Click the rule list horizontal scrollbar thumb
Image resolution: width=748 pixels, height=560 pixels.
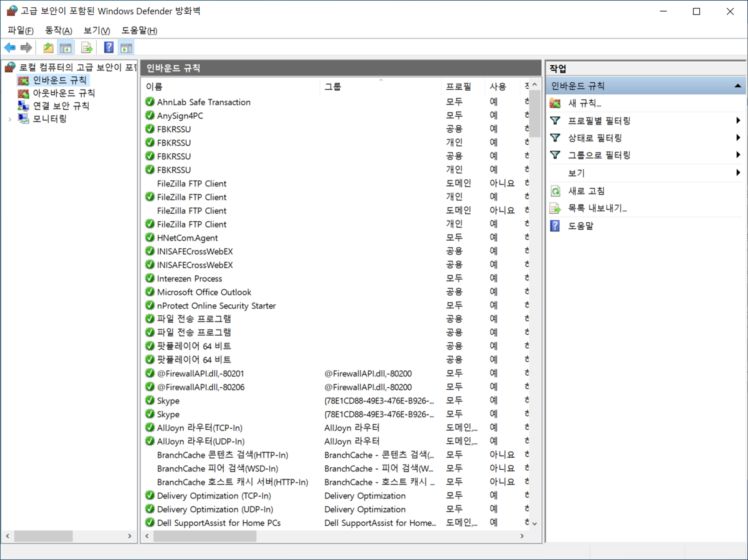205,536
